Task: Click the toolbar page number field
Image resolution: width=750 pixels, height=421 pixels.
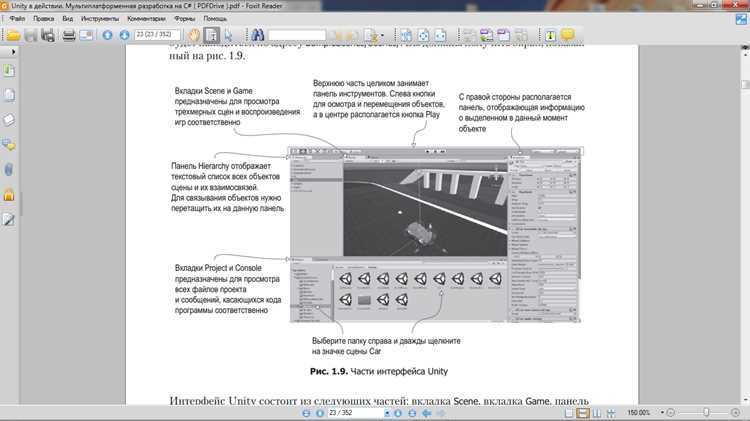Action: click(x=157, y=34)
